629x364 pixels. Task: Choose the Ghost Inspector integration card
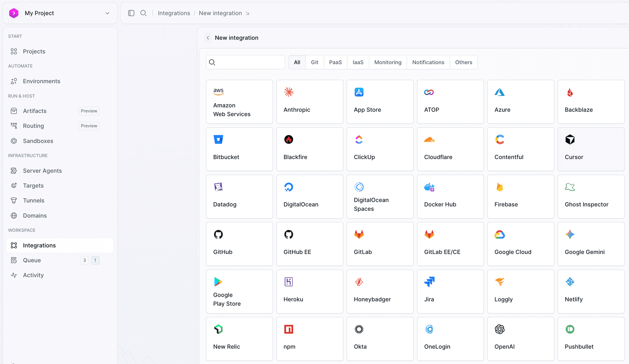click(591, 197)
